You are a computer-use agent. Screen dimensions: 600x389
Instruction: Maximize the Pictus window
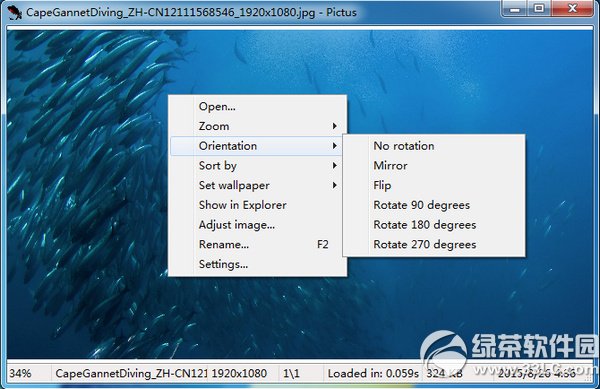coord(540,9)
